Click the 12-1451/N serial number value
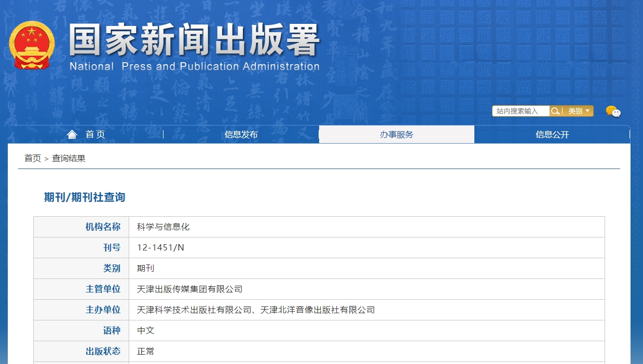Image resolution: width=643 pixels, height=364 pixels. 160,248
